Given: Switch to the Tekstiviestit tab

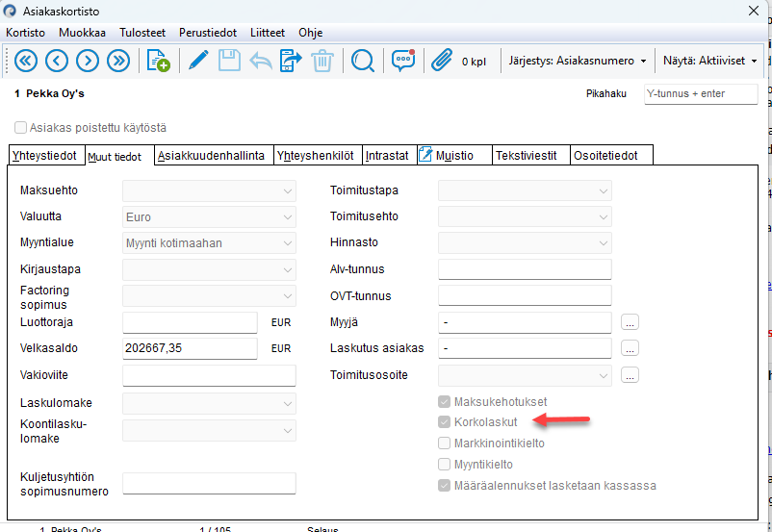Looking at the screenshot, I should [x=530, y=156].
